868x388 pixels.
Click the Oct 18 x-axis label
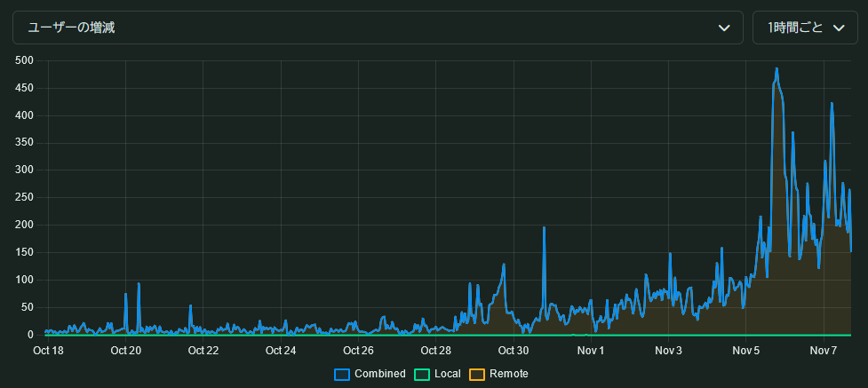point(48,351)
